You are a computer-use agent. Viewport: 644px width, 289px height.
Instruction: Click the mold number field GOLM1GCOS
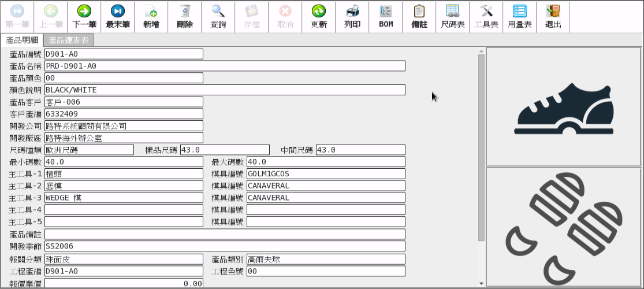[326, 173]
